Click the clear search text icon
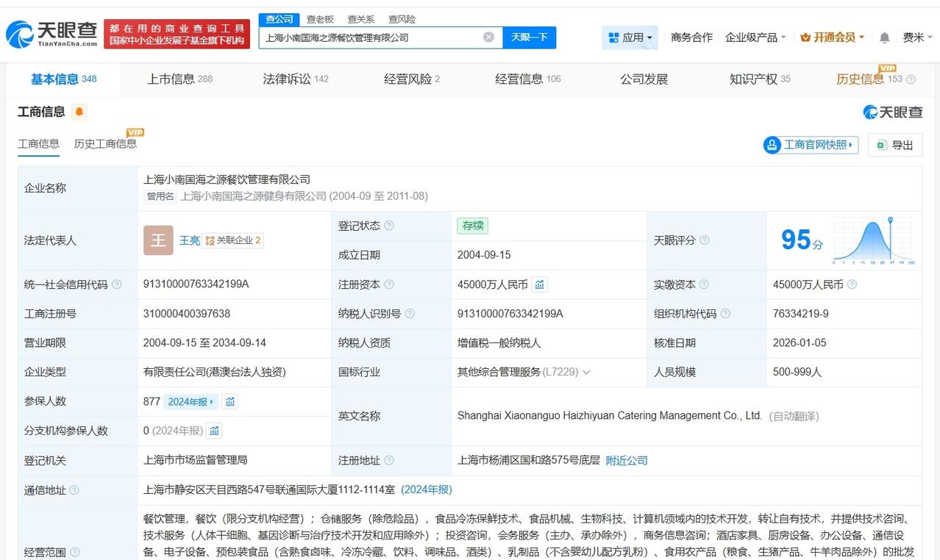The height and width of the screenshot is (560, 940). click(488, 37)
